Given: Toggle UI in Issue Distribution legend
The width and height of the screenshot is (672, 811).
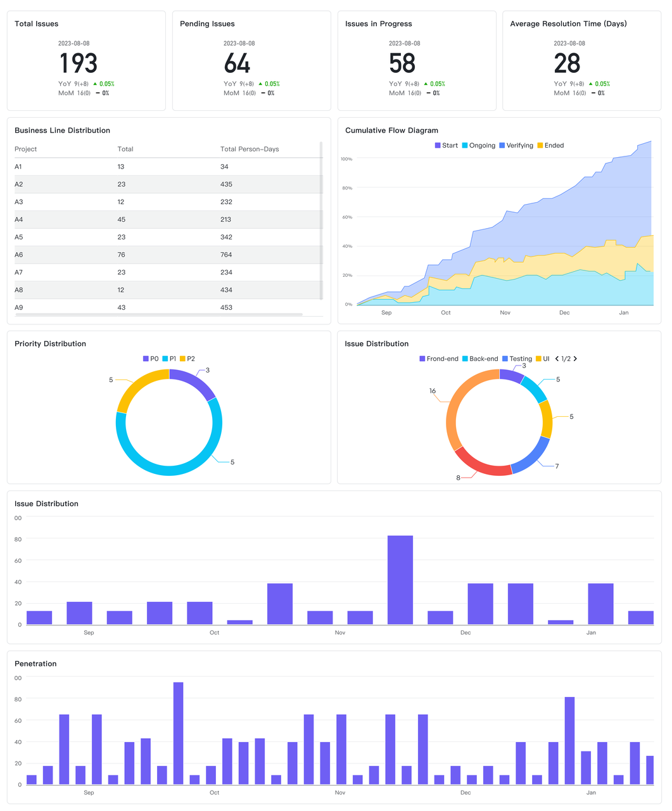Looking at the screenshot, I should [x=543, y=359].
